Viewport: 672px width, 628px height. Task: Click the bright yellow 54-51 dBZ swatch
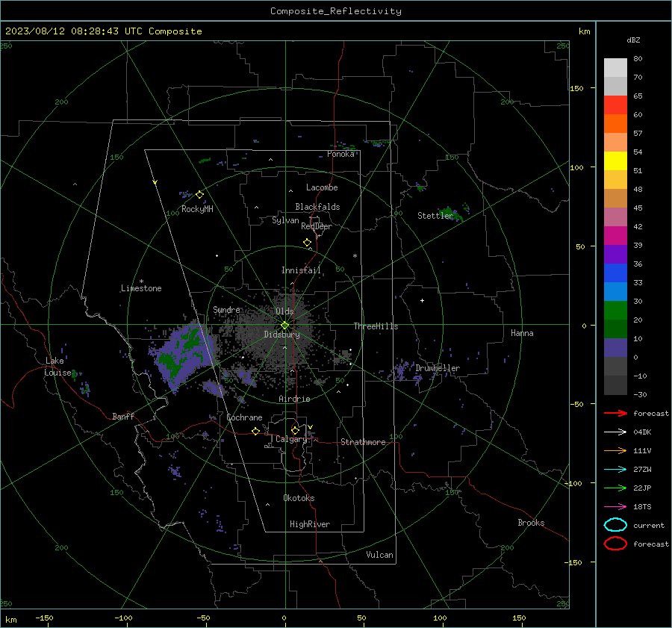point(615,161)
